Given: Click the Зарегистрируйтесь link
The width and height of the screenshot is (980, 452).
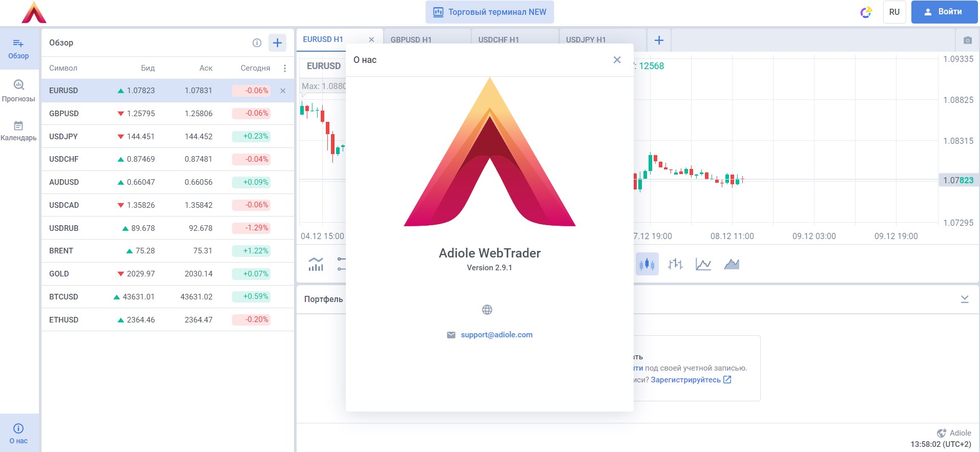Looking at the screenshot, I should 691,380.
